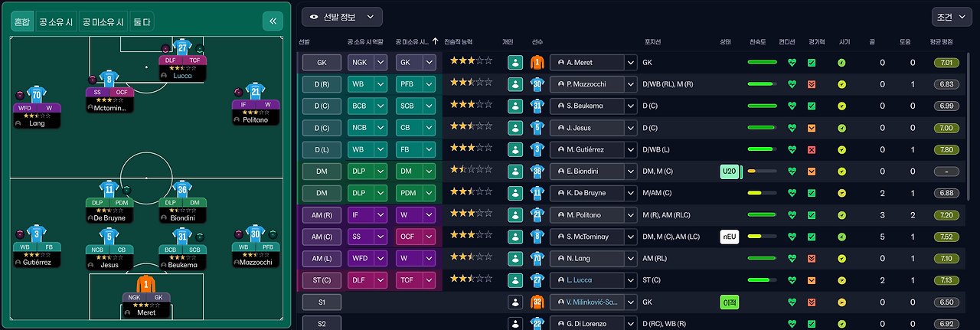Open individual instructions icon for E. Biondini

[x=514, y=172]
